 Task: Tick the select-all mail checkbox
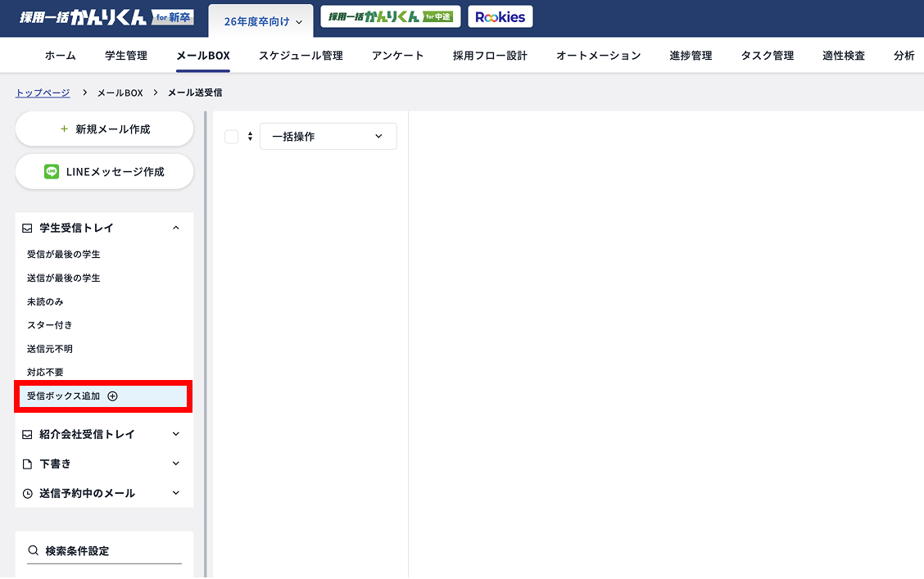pos(230,136)
